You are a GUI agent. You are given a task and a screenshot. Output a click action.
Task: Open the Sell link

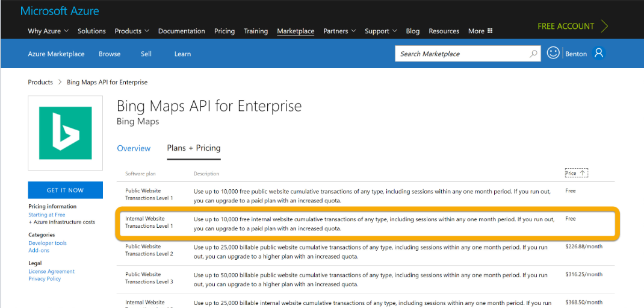click(x=146, y=54)
